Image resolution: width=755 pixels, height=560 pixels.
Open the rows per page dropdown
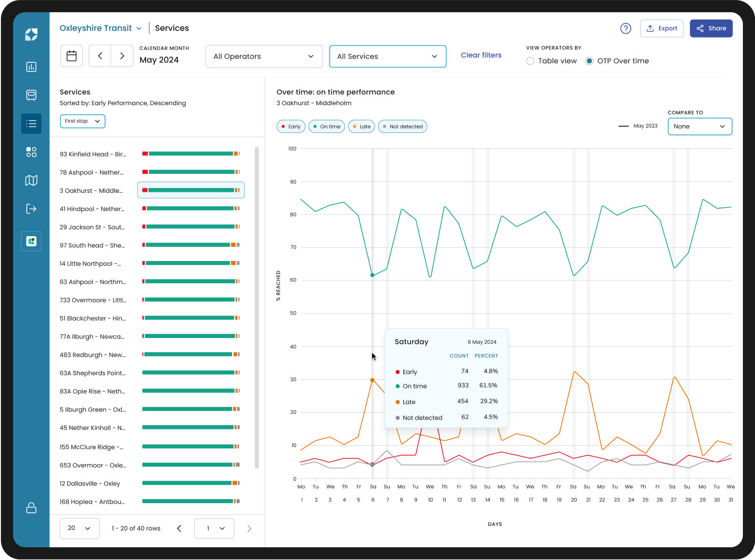tap(80, 528)
